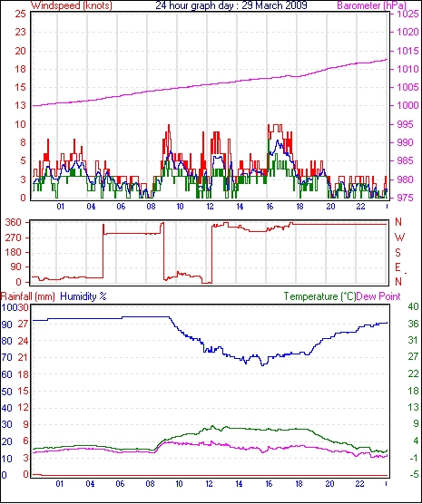422x504 pixels.
Task: Click the 50 percent humidity axis label
Action: click(x=6, y=392)
